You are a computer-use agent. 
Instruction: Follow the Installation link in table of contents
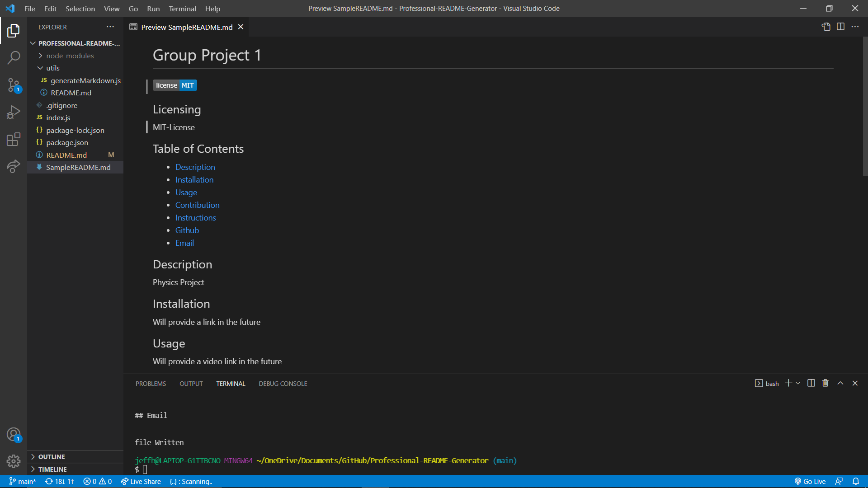click(x=194, y=180)
